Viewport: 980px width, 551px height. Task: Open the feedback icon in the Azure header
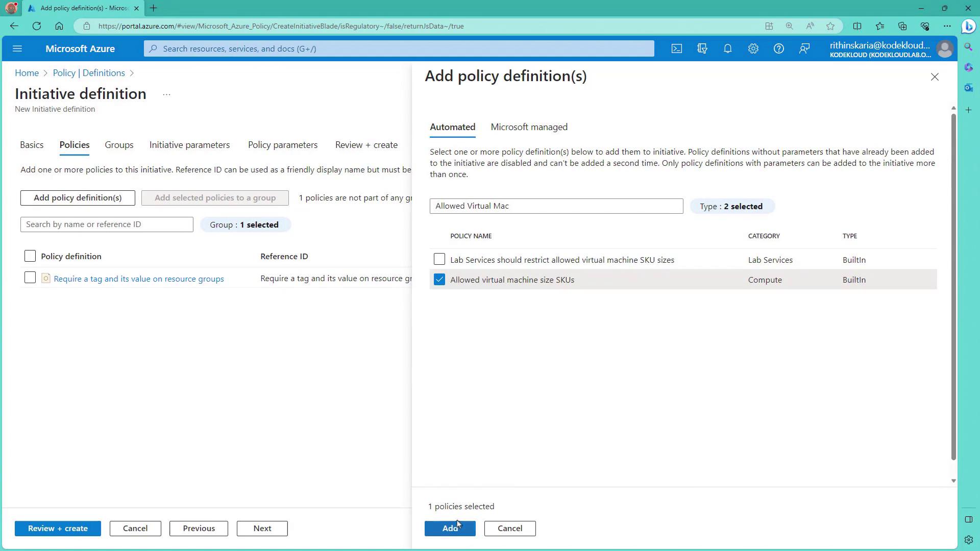coord(804,49)
